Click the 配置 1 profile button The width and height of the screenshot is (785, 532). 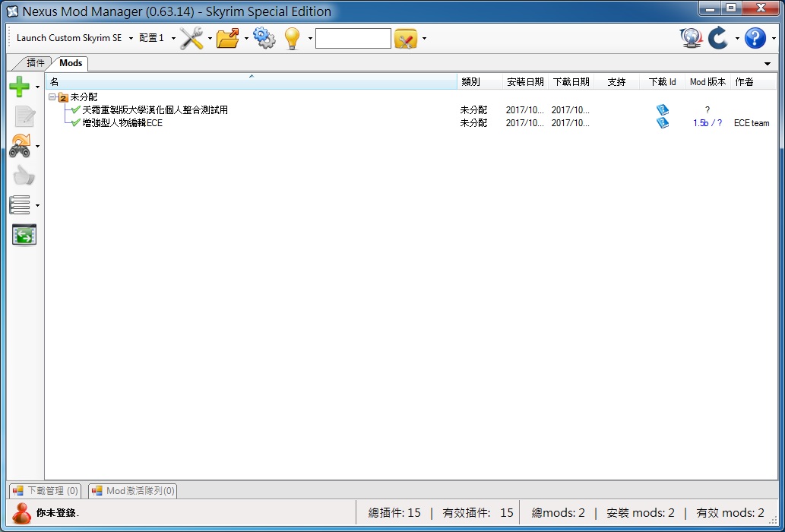[x=152, y=38]
